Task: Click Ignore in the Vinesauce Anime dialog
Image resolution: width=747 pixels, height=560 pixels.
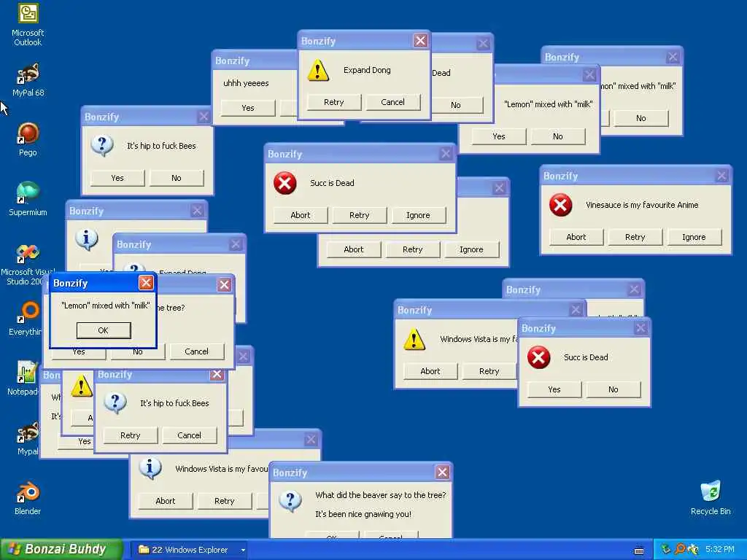Action: point(694,237)
